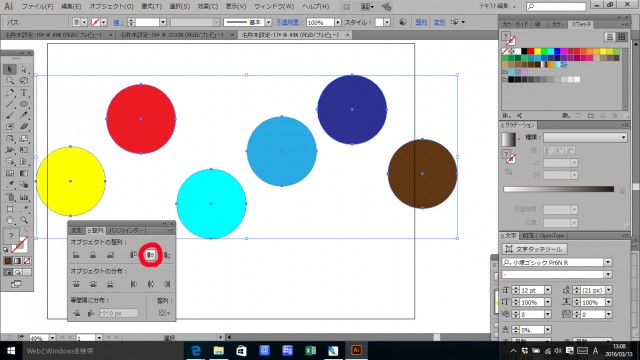Select the black arrow Selection tool
Screen dimensions: 640x360
click(x=10, y=69)
